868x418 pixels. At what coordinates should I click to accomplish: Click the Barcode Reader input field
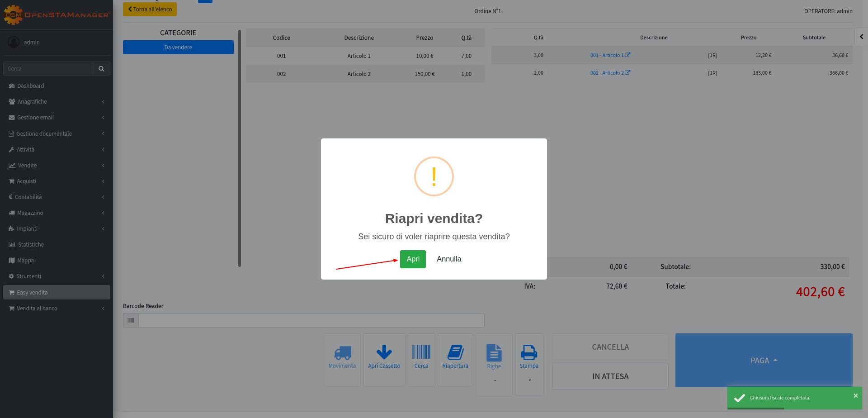(311, 320)
